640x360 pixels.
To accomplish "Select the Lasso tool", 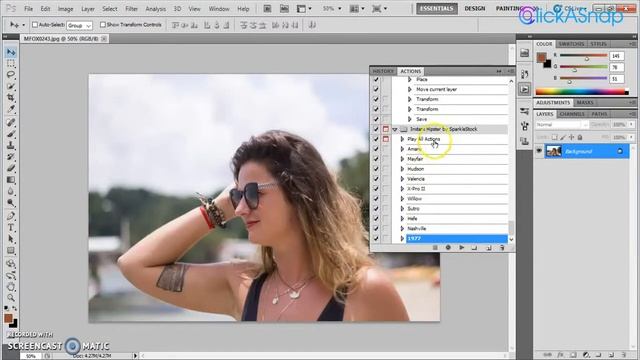I will click(x=11, y=75).
